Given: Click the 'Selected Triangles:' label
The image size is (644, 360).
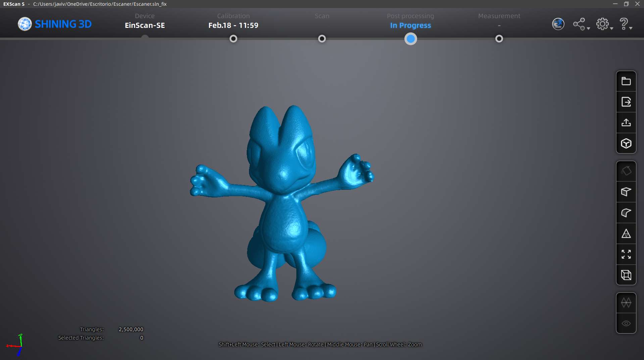Looking at the screenshot, I should (81, 338).
